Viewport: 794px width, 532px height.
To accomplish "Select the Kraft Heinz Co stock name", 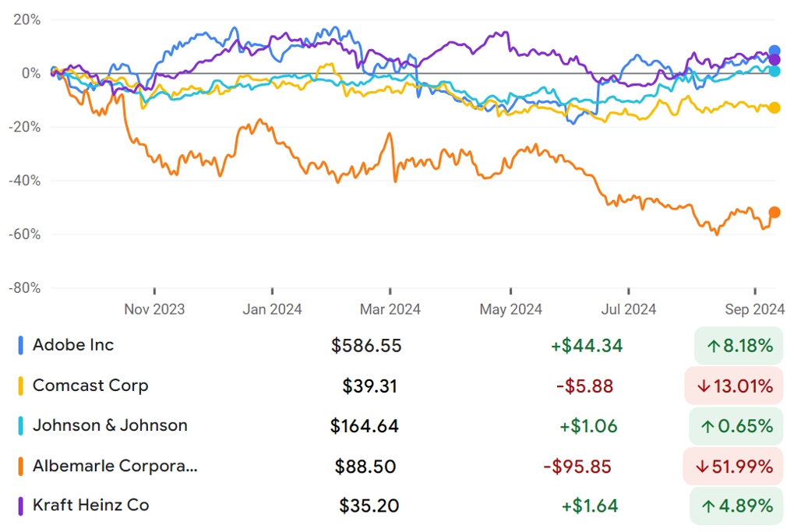I will 90,506.
